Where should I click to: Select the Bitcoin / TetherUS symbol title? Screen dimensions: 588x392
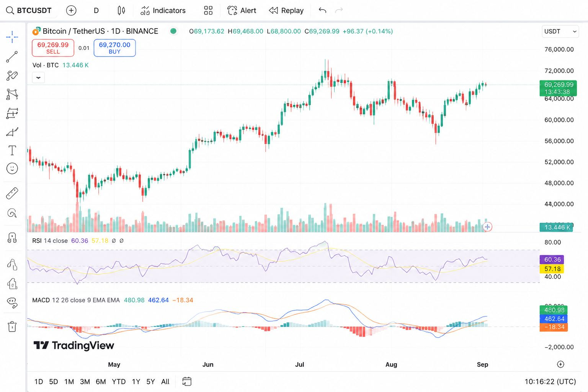point(100,31)
